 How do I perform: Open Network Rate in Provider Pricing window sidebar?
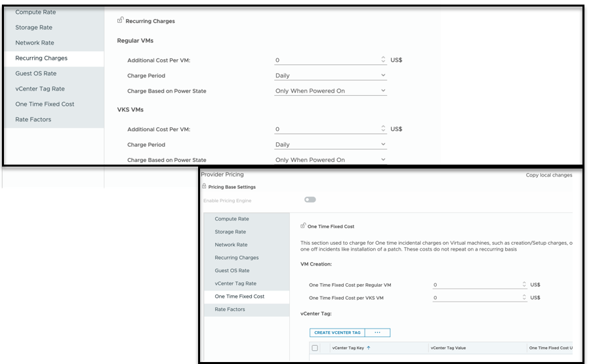point(231,245)
